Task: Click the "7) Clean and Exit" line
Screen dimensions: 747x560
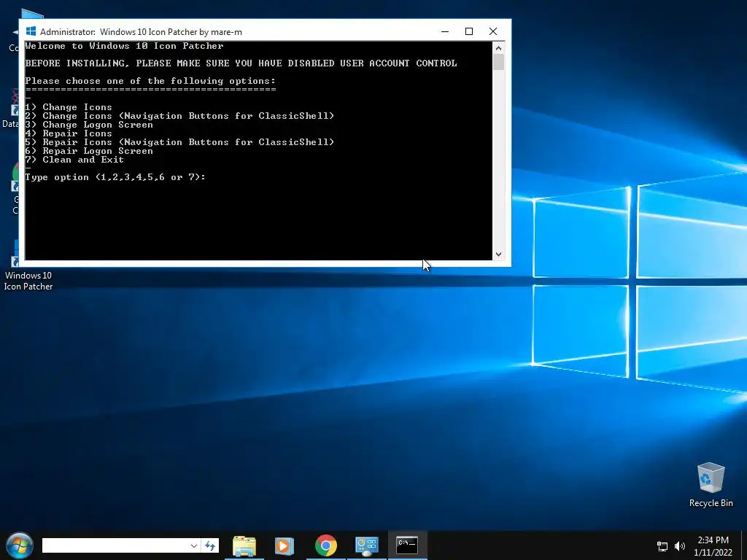Action: coord(74,160)
